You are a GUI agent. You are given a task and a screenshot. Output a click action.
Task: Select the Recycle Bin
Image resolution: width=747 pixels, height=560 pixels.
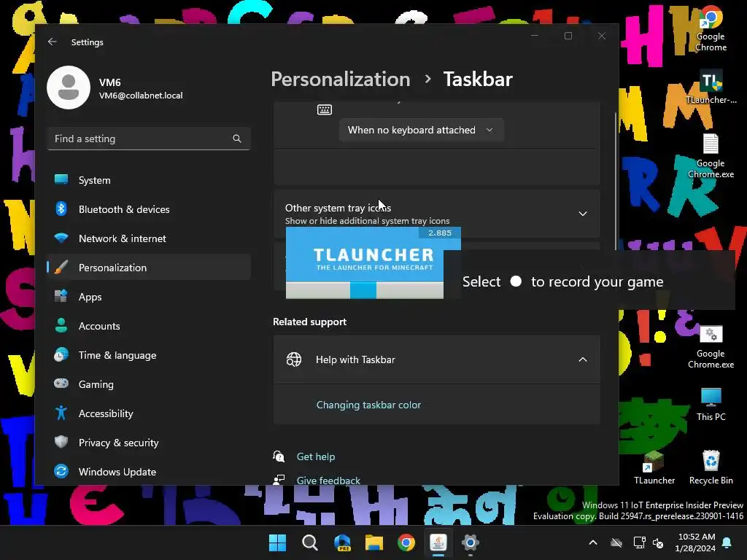[x=711, y=467]
